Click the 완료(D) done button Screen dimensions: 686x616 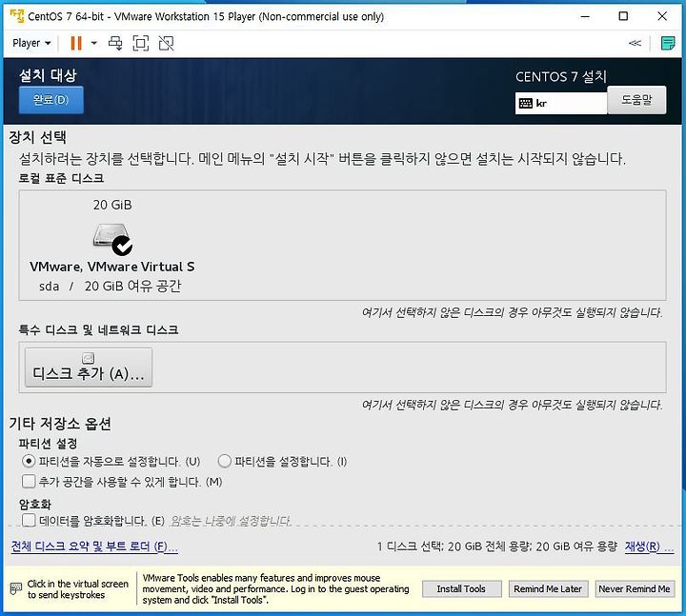click(x=50, y=100)
